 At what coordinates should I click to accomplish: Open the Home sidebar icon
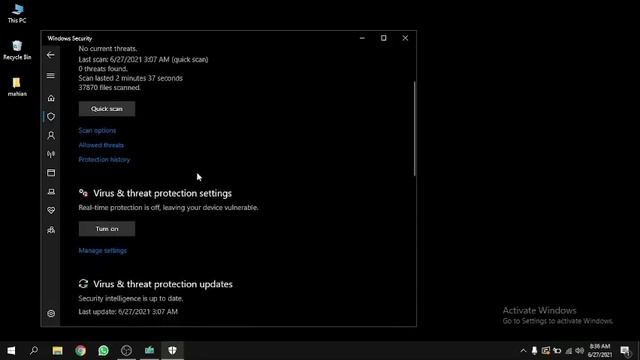tap(51, 98)
